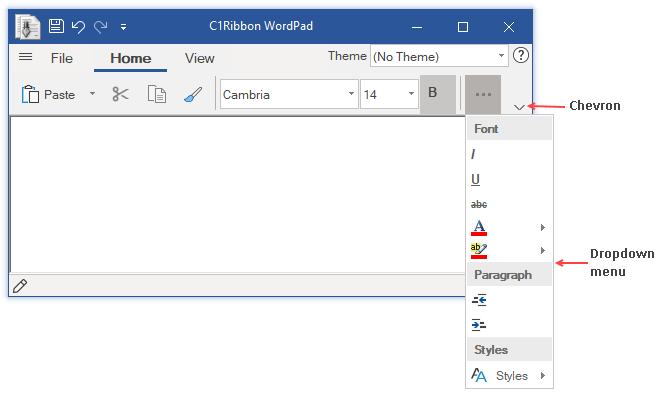Click inside the document editing area

[238, 195]
